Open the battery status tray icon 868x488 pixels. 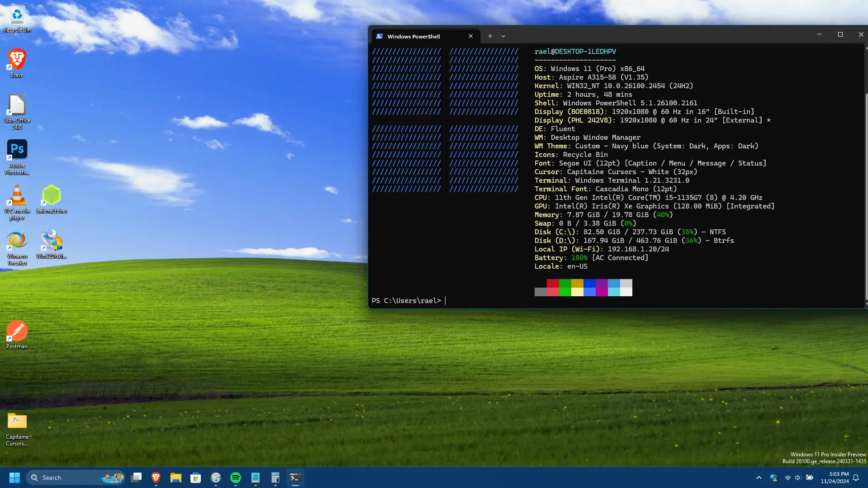[810, 478]
